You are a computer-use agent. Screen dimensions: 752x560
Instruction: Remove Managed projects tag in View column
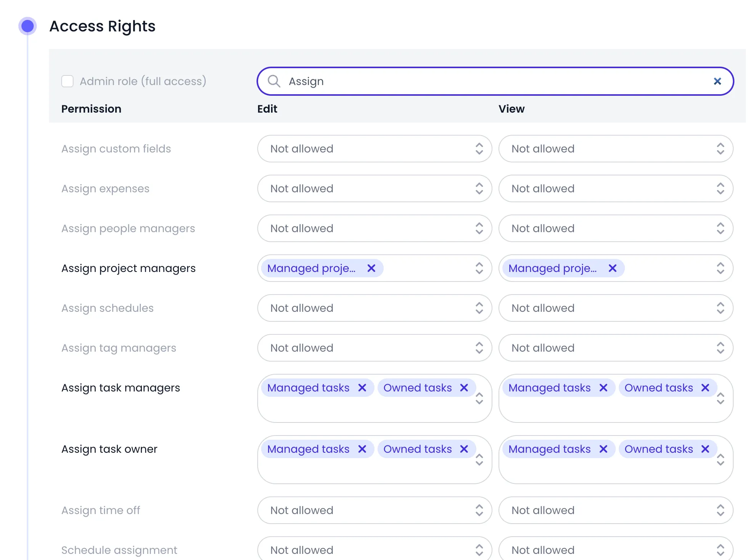(612, 268)
